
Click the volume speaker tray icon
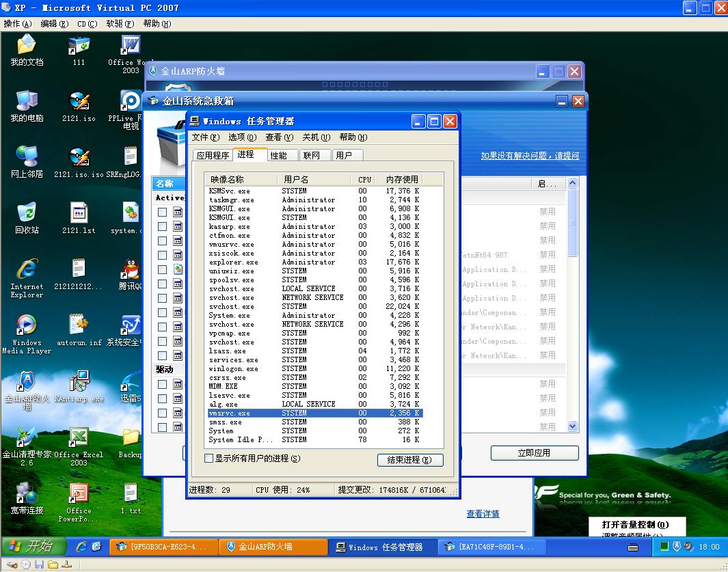coord(688,547)
